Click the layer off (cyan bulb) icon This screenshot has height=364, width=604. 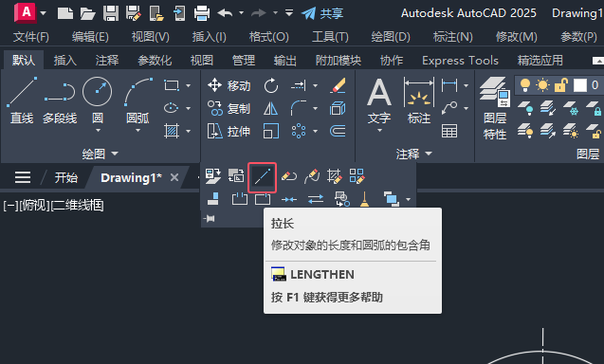tap(525, 109)
